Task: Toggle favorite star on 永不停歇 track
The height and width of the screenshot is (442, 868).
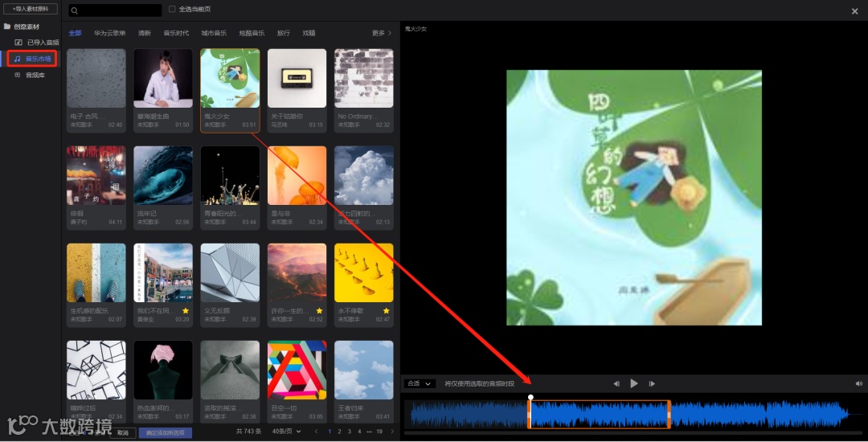Action: pyautogui.click(x=387, y=311)
